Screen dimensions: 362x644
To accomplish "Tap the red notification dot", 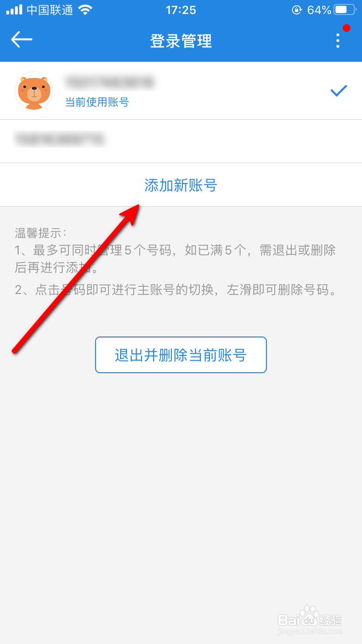I will (347, 28).
